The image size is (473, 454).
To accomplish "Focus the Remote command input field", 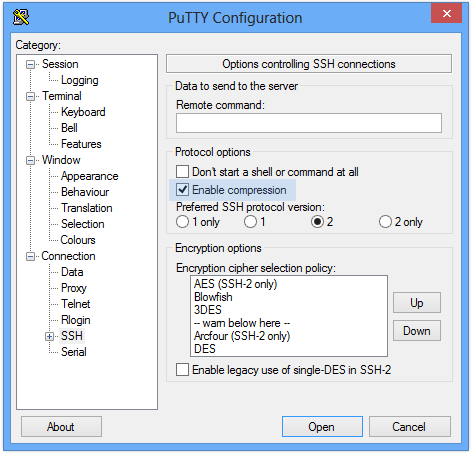I will point(309,123).
